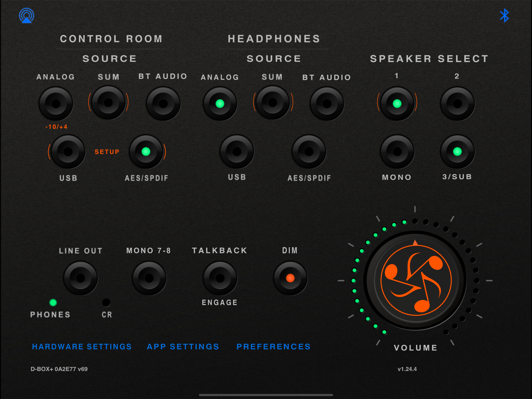
Task: Tap the Bluetooth icon
Action: (504, 15)
